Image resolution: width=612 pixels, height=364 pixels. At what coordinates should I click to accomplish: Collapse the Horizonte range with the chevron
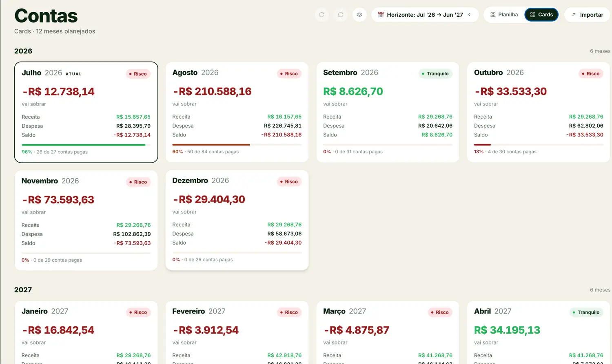click(470, 15)
